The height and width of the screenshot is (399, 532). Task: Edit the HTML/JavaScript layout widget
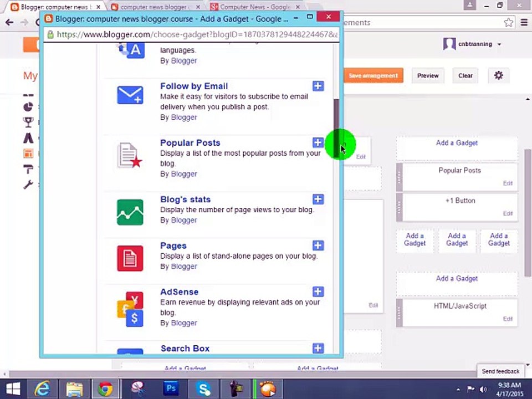pos(508,319)
